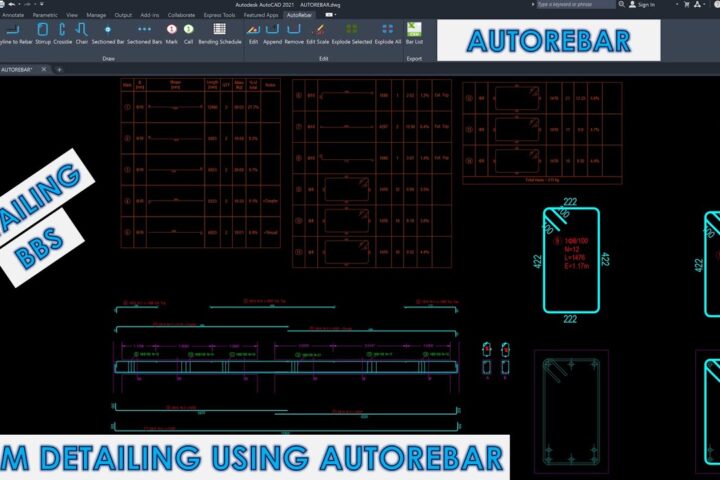Open dropdown left of the cart icon
720x480 pixels.
click(x=677, y=5)
